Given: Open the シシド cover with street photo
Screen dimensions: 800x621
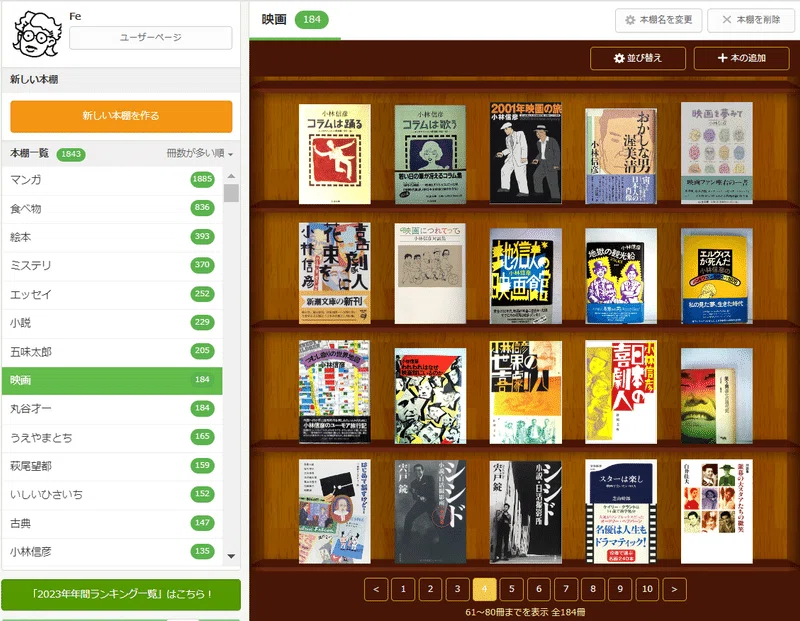Looking at the screenshot, I should pyautogui.click(x=526, y=512).
